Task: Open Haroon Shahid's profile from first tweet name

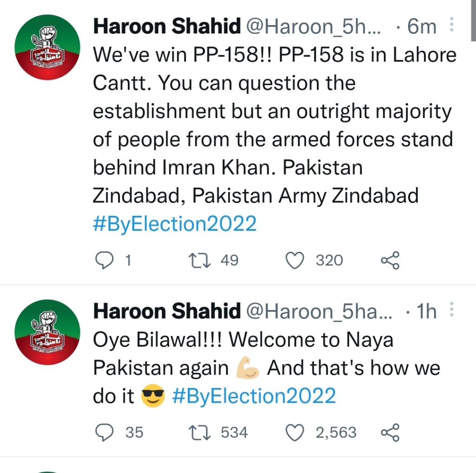Action: click(167, 26)
